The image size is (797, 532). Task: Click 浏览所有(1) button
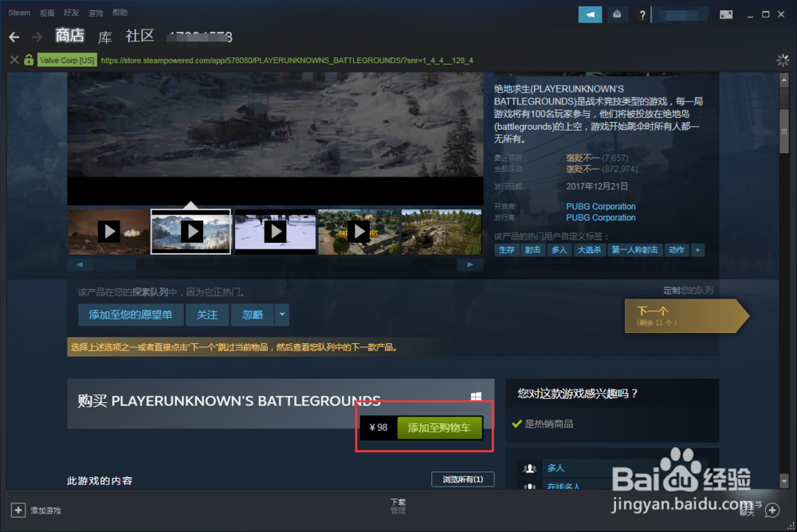(462, 479)
